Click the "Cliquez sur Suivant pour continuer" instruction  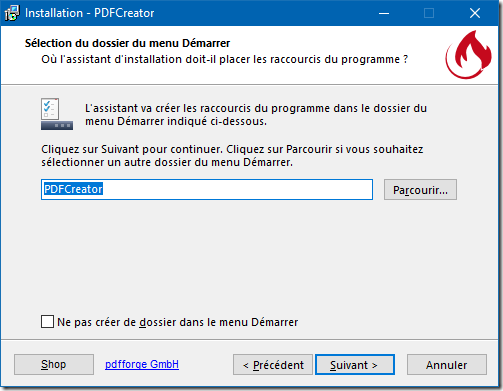(x=232, y=156)
